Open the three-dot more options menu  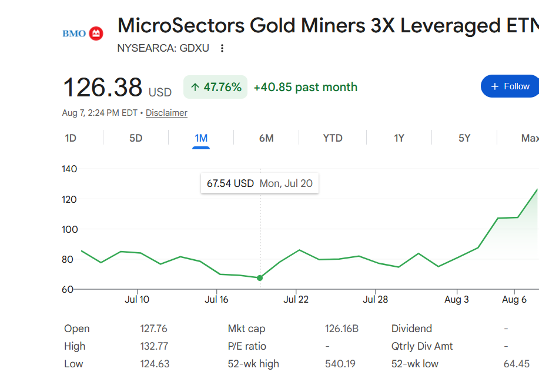coord(222,48)
